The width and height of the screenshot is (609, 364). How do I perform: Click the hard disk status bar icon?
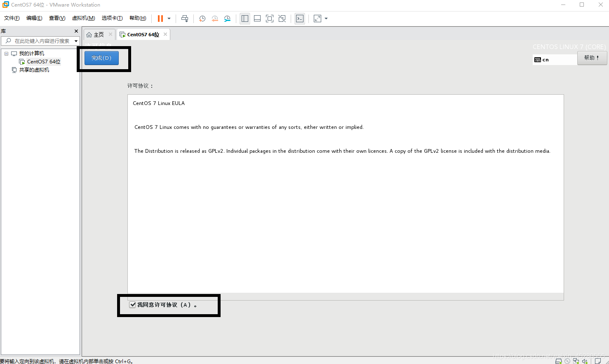(559, 361)
